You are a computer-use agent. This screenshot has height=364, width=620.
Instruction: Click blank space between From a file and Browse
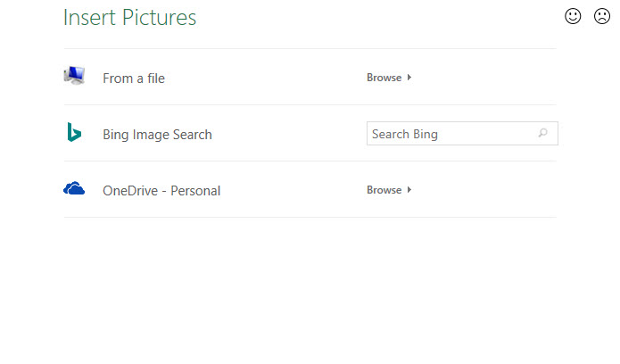pos(268,79)
